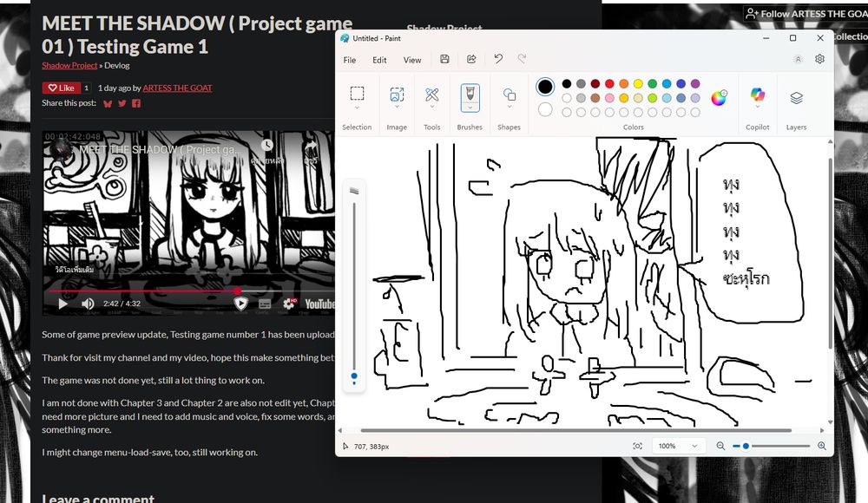Image resolution: width=868 pixels, height=503 pixels.
Task: Click the Paint vertical scrollbar
Action: pos(830,253)
